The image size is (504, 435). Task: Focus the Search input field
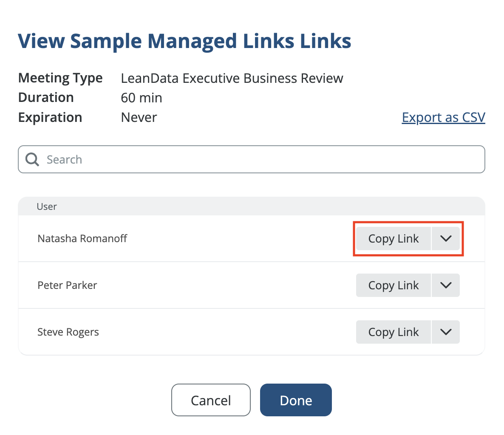click(255, 160)
